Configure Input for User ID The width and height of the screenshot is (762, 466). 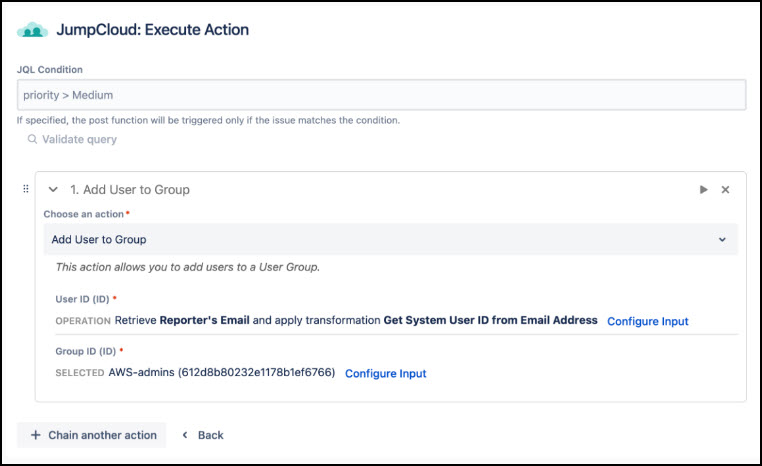647,321
